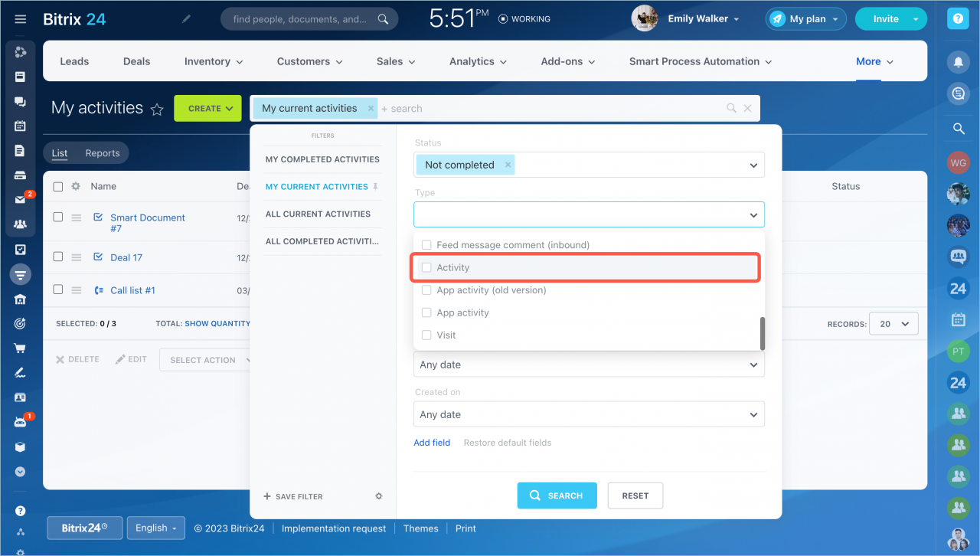Open the Inventory menu

tap(214, 61)
